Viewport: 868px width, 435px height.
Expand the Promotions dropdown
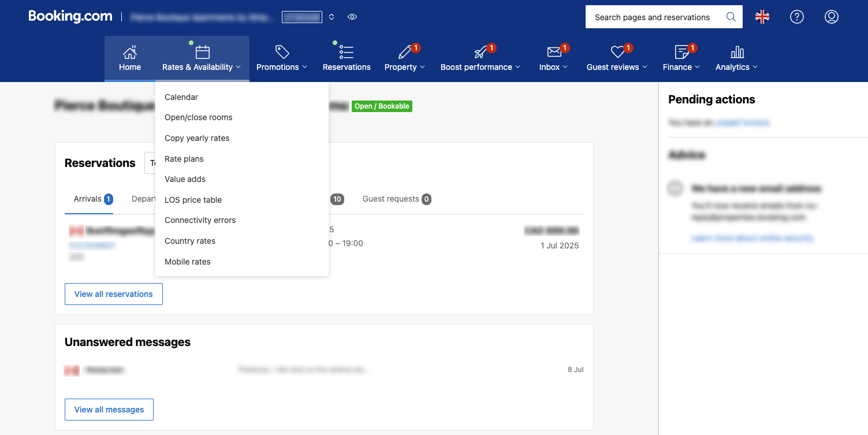(281, 66)
